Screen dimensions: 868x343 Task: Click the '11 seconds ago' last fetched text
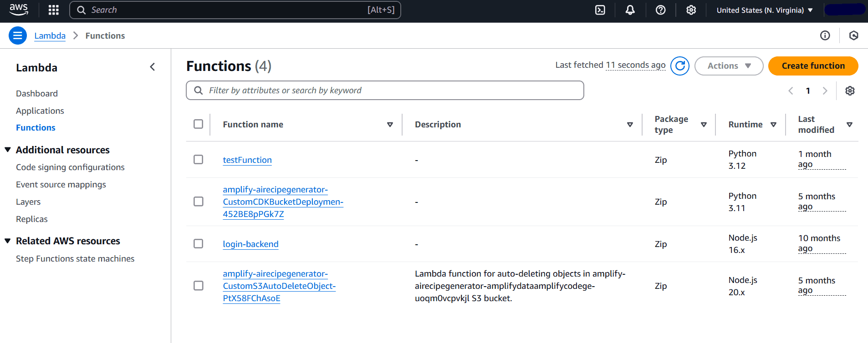pyautogui.click(x=635, y=65)
